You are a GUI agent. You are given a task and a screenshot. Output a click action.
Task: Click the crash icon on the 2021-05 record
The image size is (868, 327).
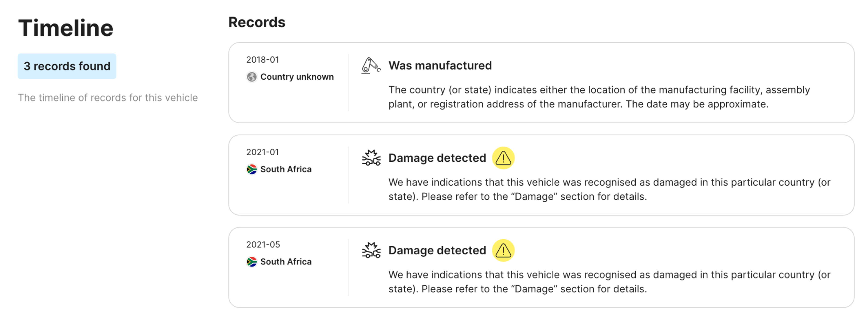tap(371, 250)
